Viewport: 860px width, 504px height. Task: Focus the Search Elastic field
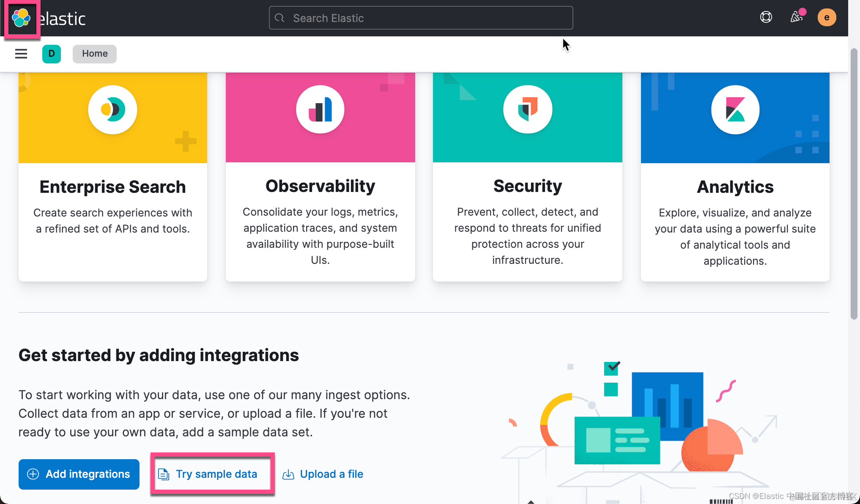tap(421, 18)
